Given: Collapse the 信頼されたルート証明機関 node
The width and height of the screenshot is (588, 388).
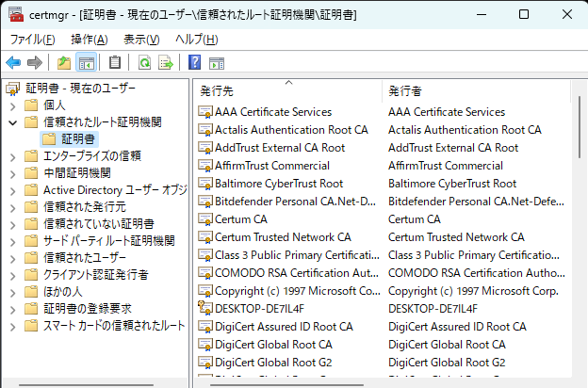Looking at the screenshot, I should tap(13, 122).
